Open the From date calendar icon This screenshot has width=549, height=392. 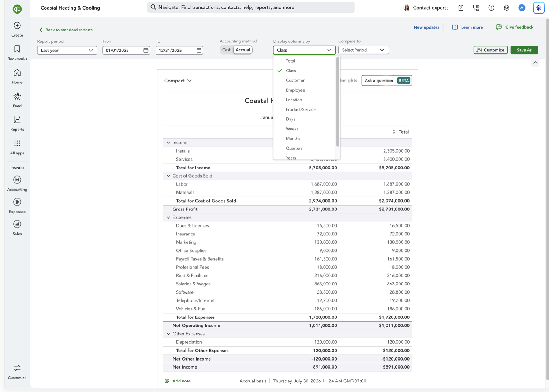(x=146, y=50)
